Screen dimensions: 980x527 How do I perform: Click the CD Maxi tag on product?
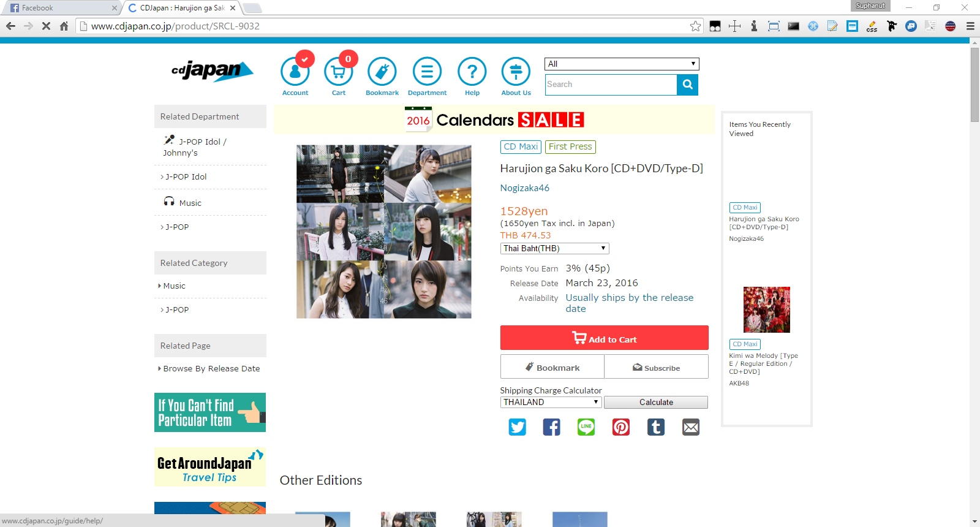point(521,146)
